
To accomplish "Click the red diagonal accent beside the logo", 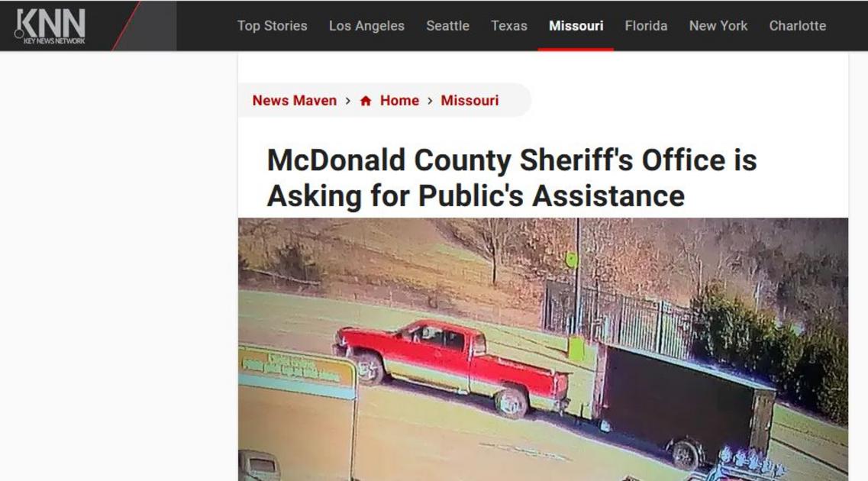I will [126, 26].
